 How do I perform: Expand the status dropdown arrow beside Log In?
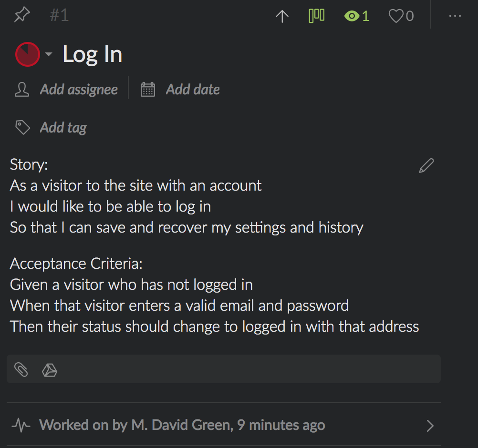click(49, 54)
